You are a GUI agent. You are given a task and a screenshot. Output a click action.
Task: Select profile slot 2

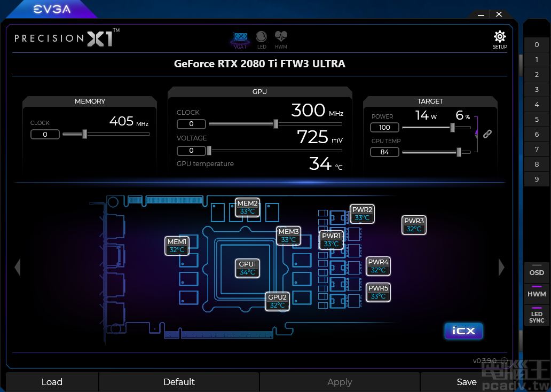tap(537, 75)
